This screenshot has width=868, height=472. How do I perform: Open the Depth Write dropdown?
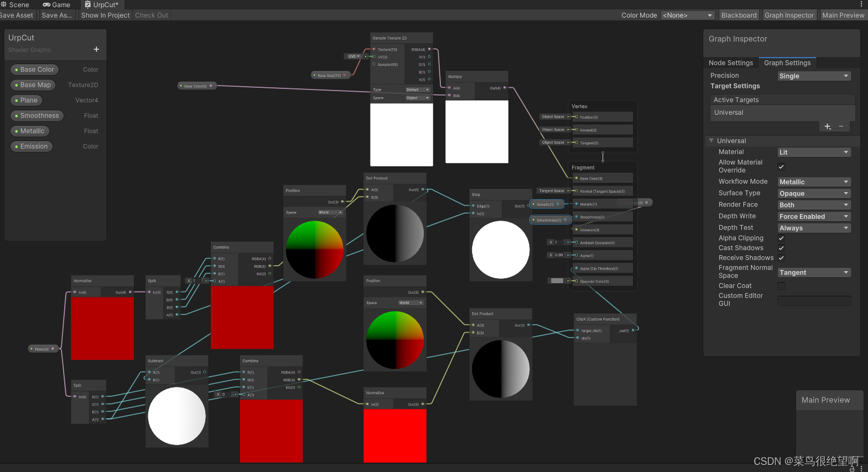pyautogui.click(x=814, y=216)
